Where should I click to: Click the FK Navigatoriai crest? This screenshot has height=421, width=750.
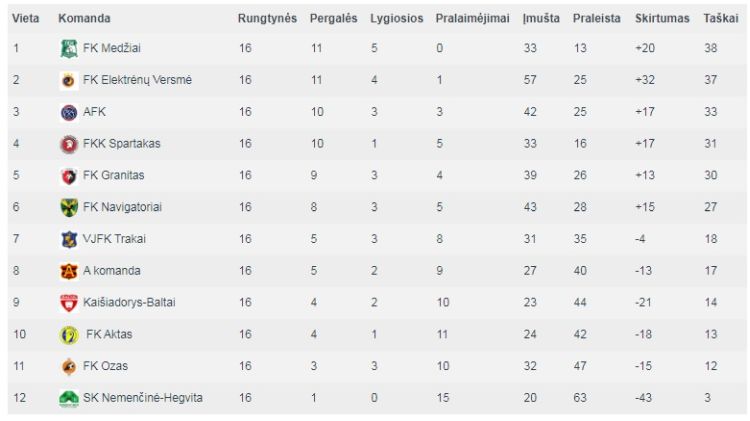pyautogui.click(x=69, y=208)
